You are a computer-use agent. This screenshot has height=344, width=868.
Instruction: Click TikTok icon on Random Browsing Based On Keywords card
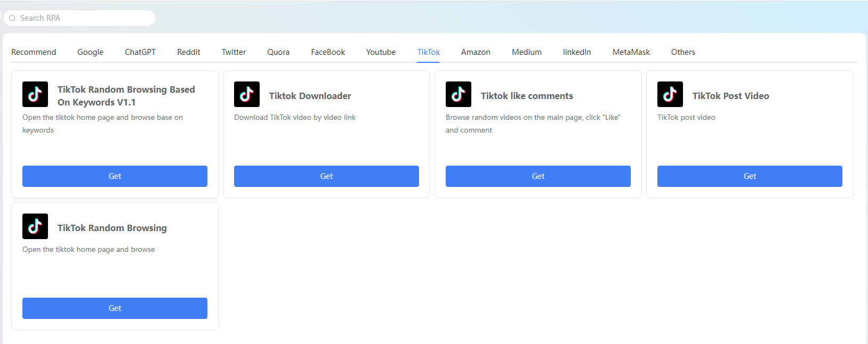pyautogui.click(x=35, y=94)
